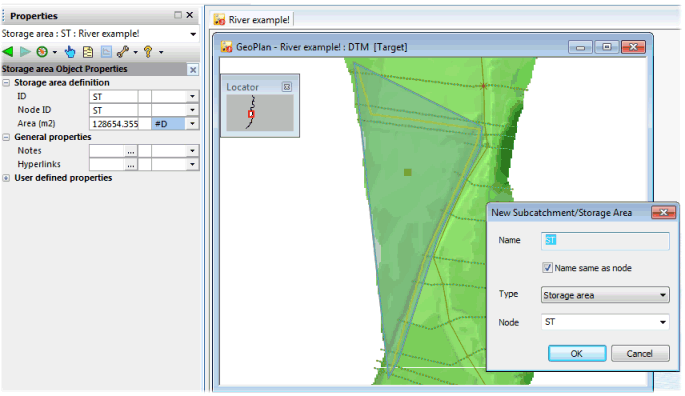685x396 pixels.
Task: Open the Node dropdown showing ST
Action: click(605, 322)
